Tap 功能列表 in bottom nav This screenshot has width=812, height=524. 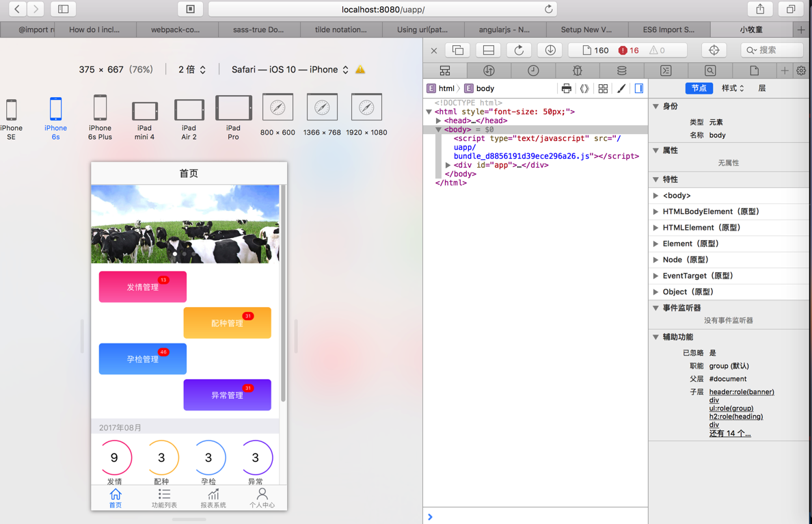(164, 498)
